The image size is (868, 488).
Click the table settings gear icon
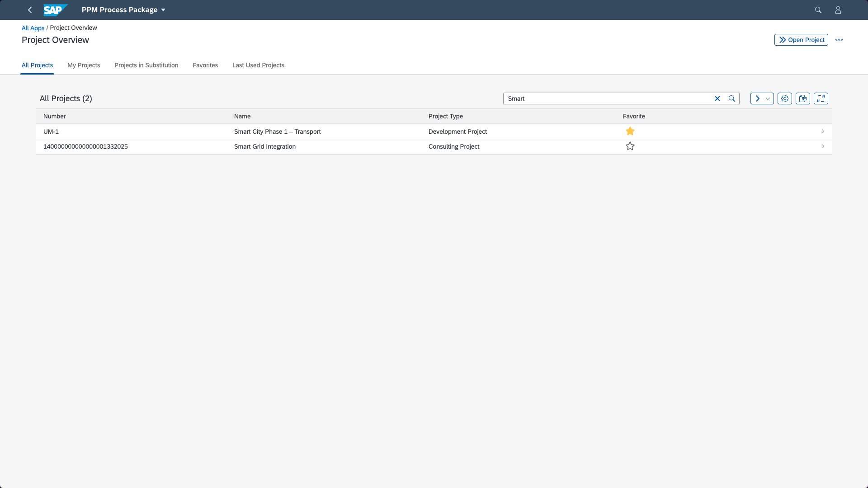coord(784,99)
